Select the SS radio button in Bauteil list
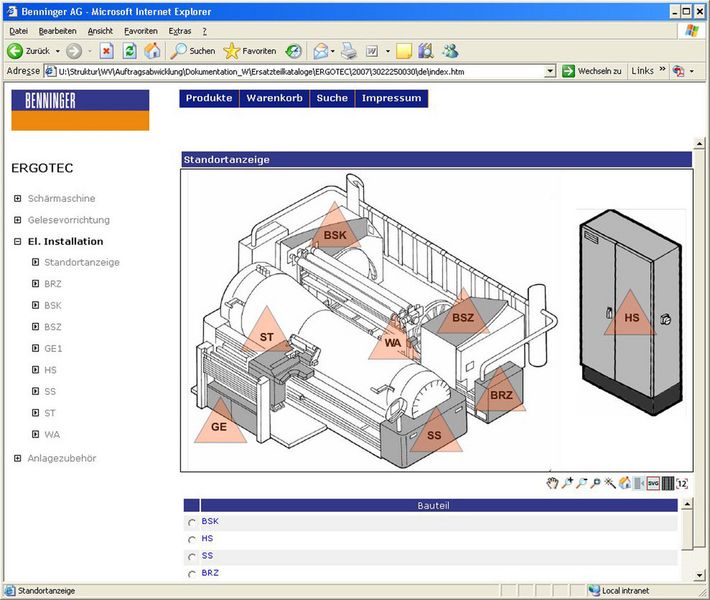Viewport: 710px width, 600px height. [x=192, y=557]
